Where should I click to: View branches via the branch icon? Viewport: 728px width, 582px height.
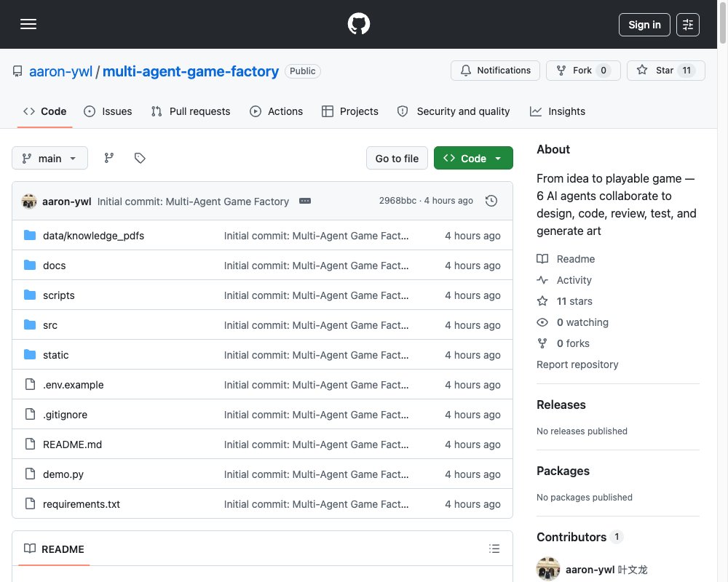(x=109, y=159)
